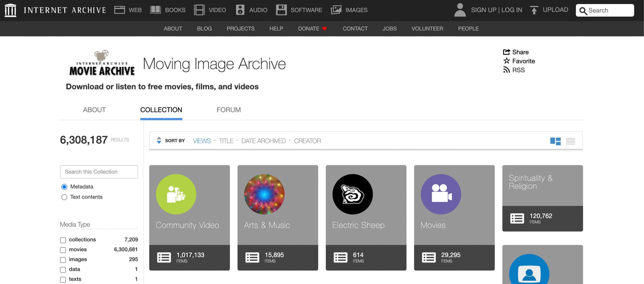This screenshot has width=644, height=284.
Task: Click the Favorite star icon
Action: click(x=506, y=61)
